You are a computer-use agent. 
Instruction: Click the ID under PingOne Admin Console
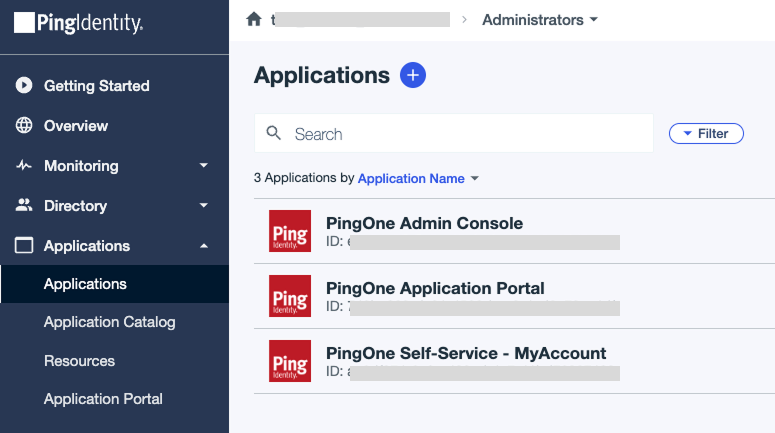[473, 242]
